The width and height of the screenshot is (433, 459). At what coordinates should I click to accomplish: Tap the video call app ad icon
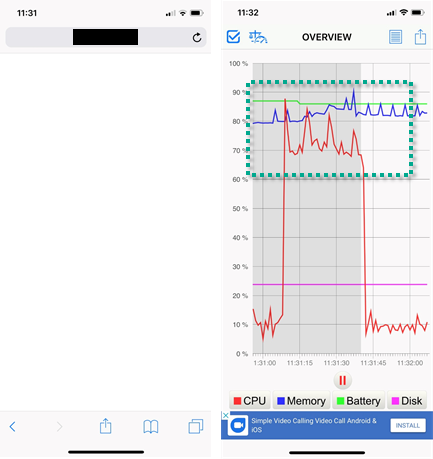pos(238,425)
